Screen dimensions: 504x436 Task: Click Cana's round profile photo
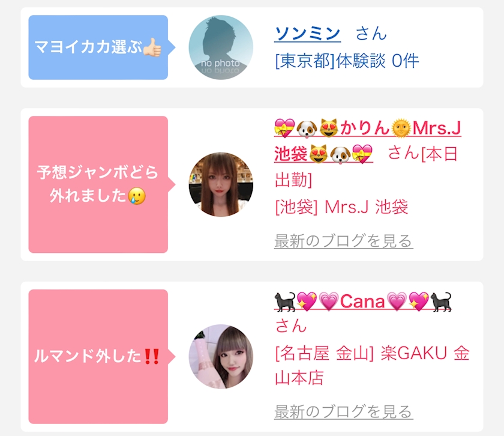pyautogui.click(x=221, y=357)
